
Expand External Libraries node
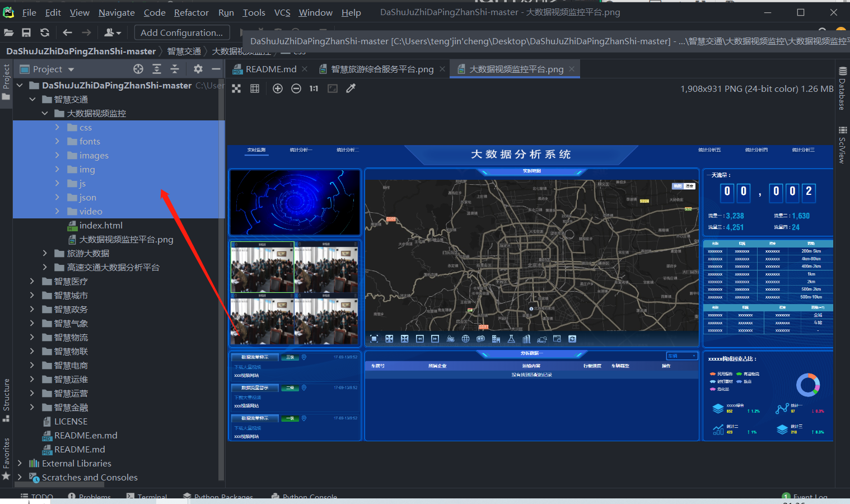20,463
